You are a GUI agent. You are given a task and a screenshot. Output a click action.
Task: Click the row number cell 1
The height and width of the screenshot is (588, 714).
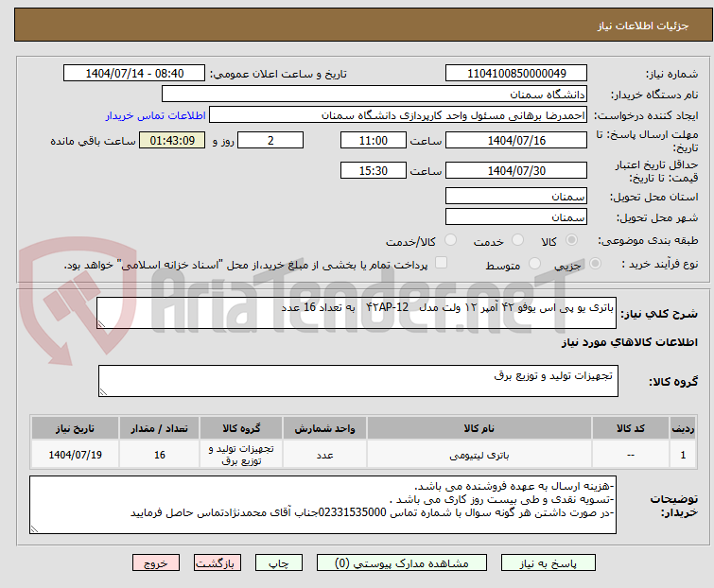683,455
